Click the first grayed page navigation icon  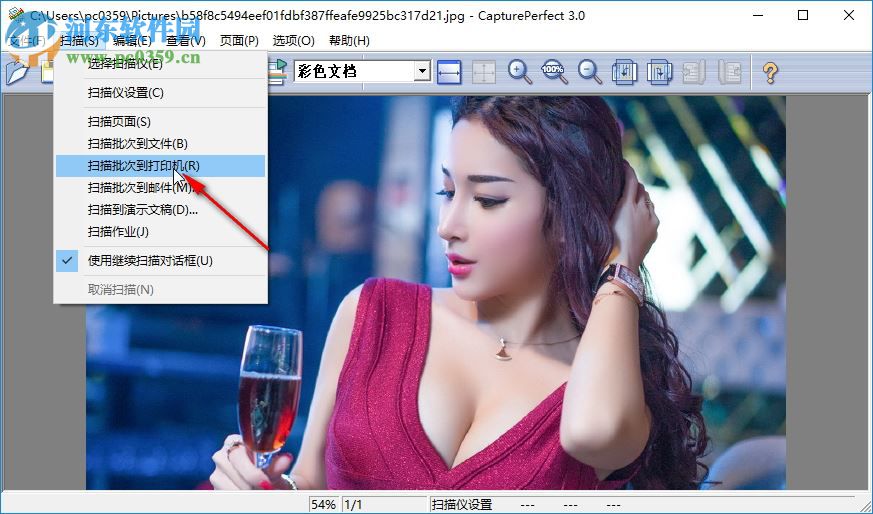coord(694,72)
